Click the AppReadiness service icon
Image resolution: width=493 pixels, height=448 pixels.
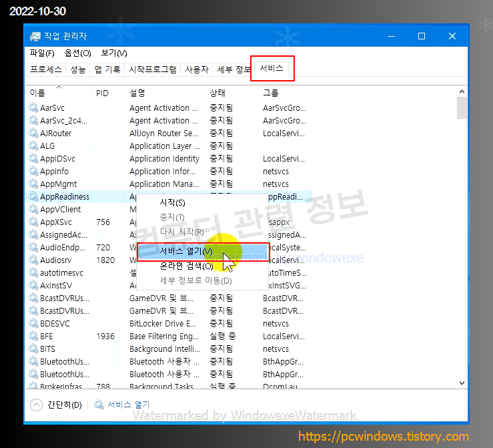click(33, 196)
